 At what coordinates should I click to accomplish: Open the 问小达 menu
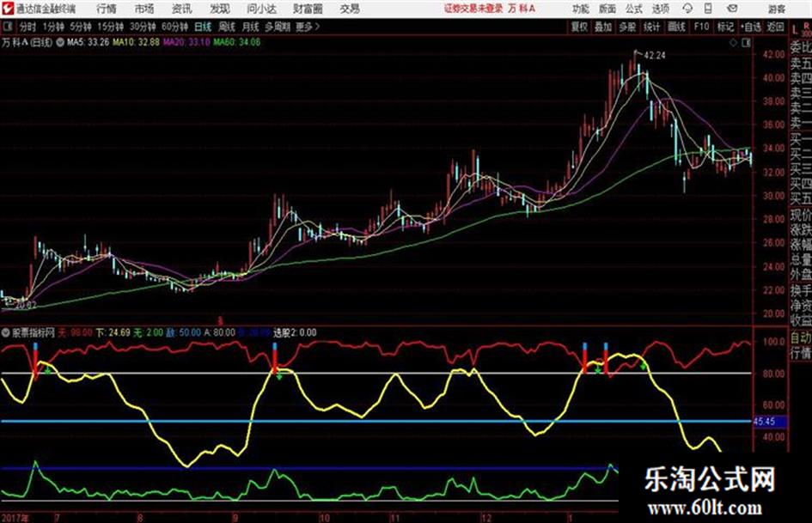(x=261, y=9)
